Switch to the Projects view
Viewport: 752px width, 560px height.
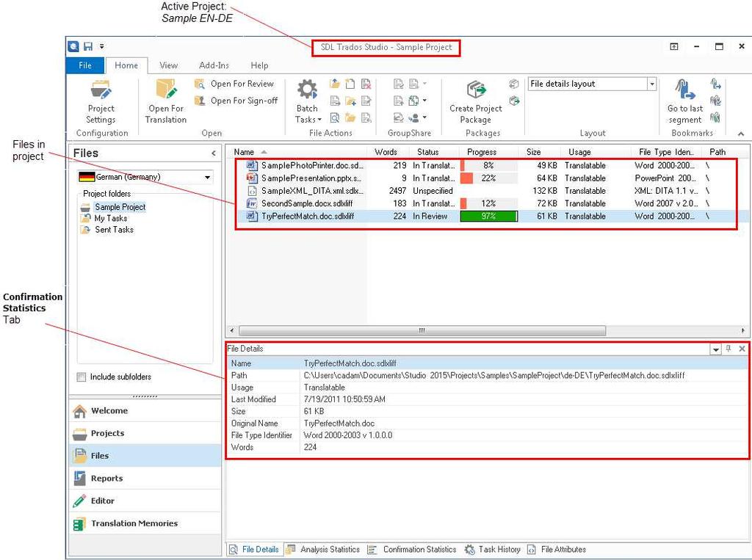coord(145,434)
